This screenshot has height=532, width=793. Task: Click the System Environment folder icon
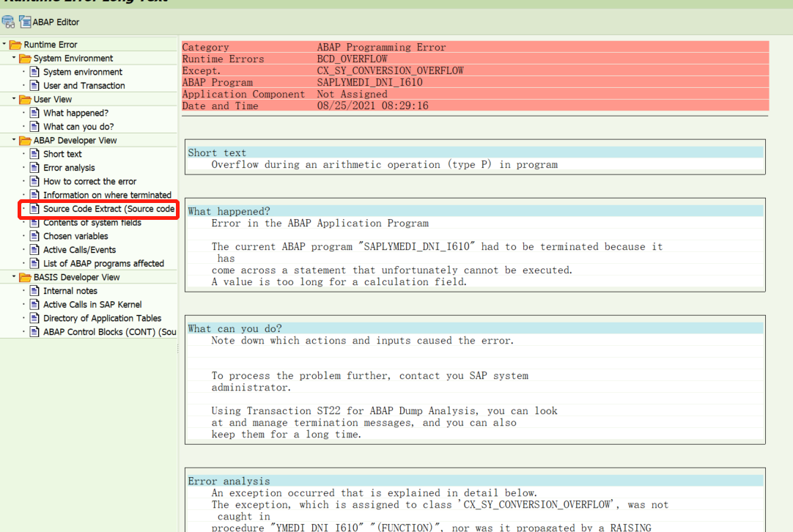[x=25, y=58]
